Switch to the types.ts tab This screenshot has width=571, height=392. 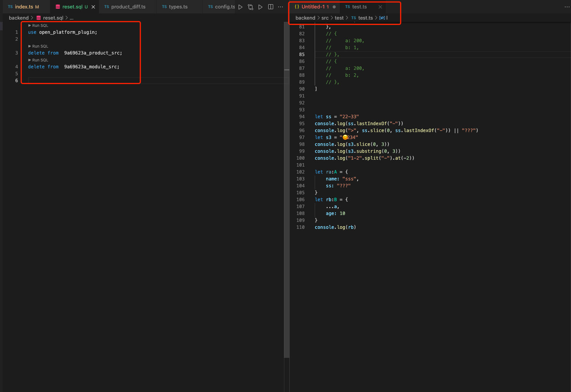coord(178,7)
